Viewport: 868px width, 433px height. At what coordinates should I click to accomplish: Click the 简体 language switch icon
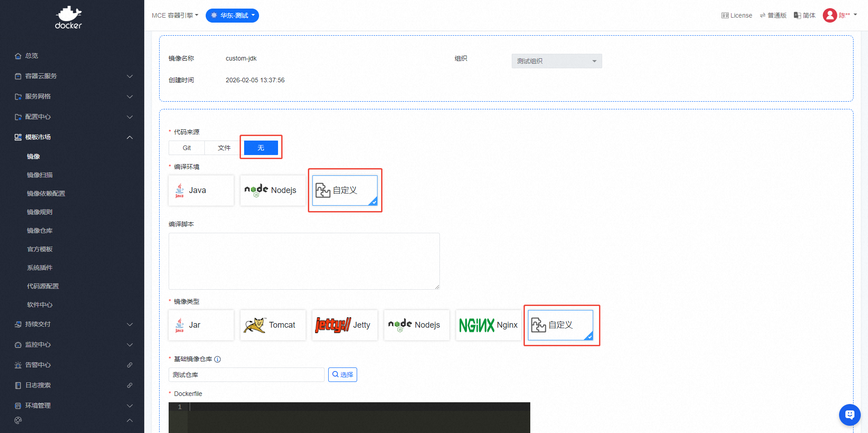point(797,15)
